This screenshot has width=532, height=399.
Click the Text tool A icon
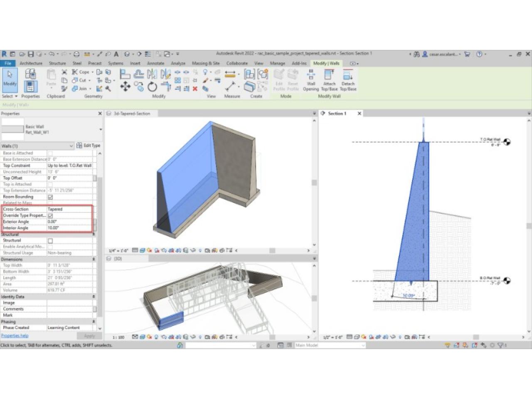[x=116, y=54]
